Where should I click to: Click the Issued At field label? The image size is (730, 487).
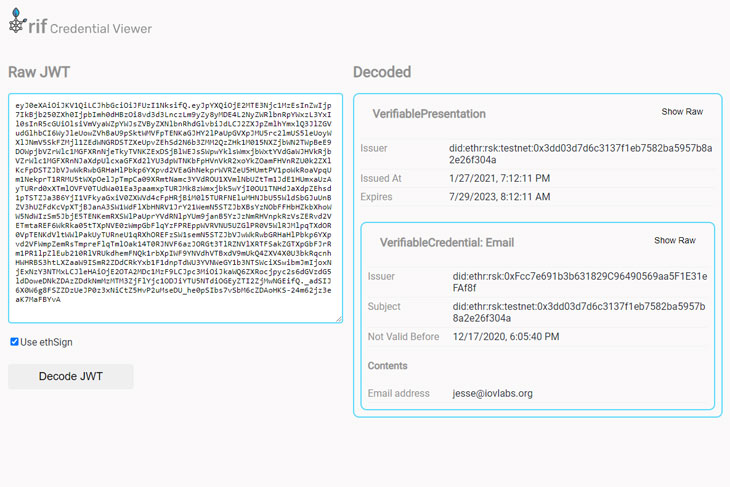click(x=381, y=178)
